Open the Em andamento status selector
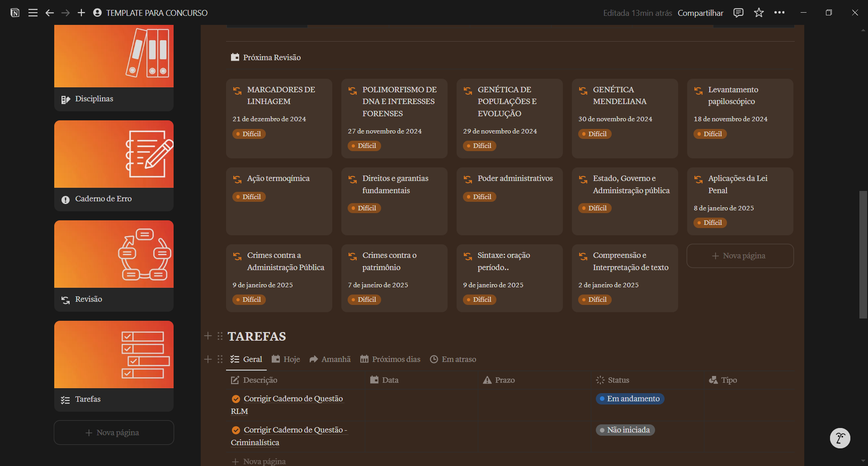This screenshot has height=466, width=868. (630, 399)
